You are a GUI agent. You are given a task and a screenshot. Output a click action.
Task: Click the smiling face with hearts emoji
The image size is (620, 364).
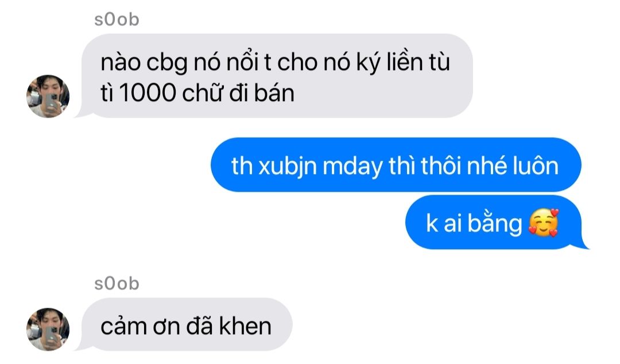[x=544, y=222]
